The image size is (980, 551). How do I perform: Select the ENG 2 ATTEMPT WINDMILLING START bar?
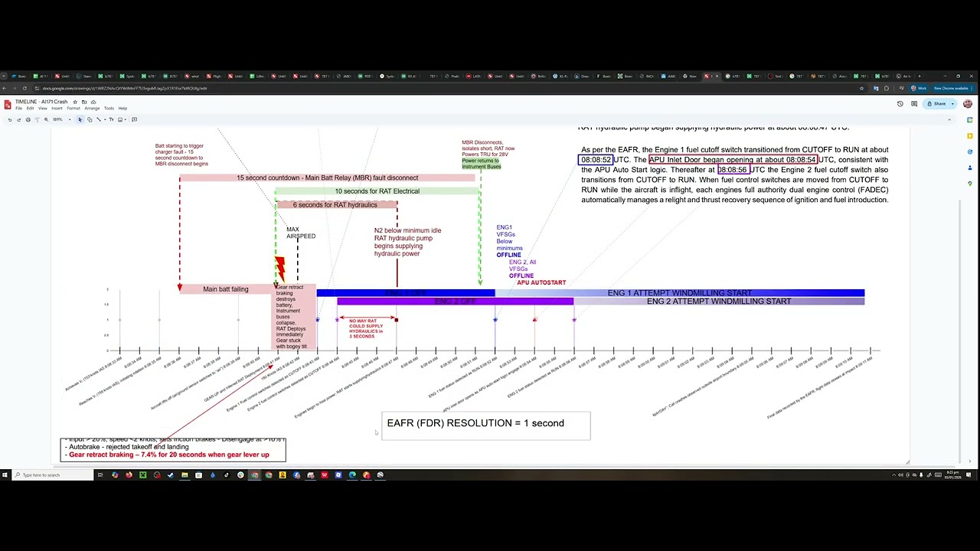pos(719,302)
